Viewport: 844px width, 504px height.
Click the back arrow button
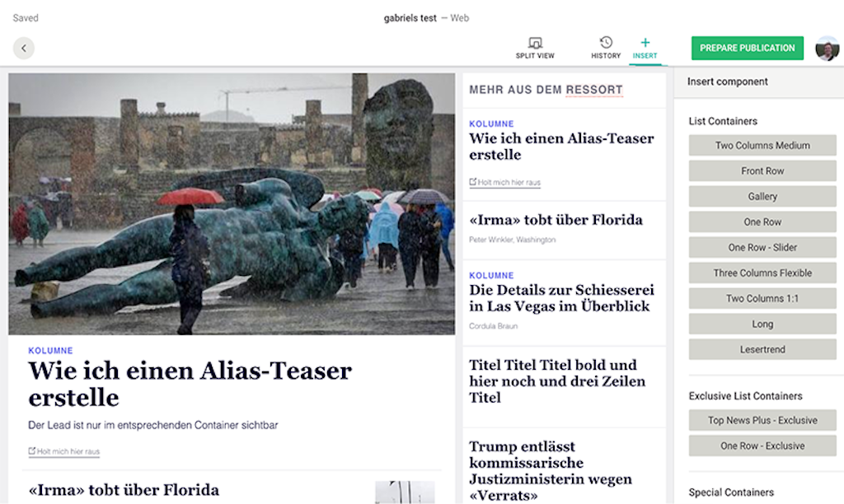tap(24, 48)
